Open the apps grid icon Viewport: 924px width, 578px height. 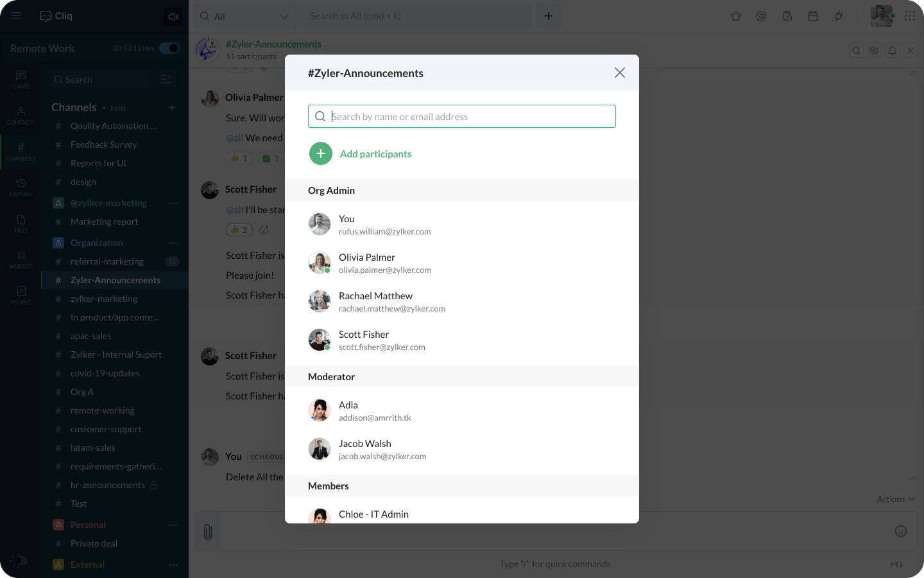tap(910, 16)
